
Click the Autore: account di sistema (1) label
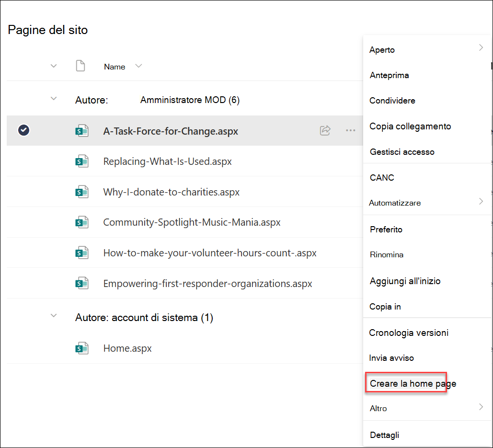point(144,318)
